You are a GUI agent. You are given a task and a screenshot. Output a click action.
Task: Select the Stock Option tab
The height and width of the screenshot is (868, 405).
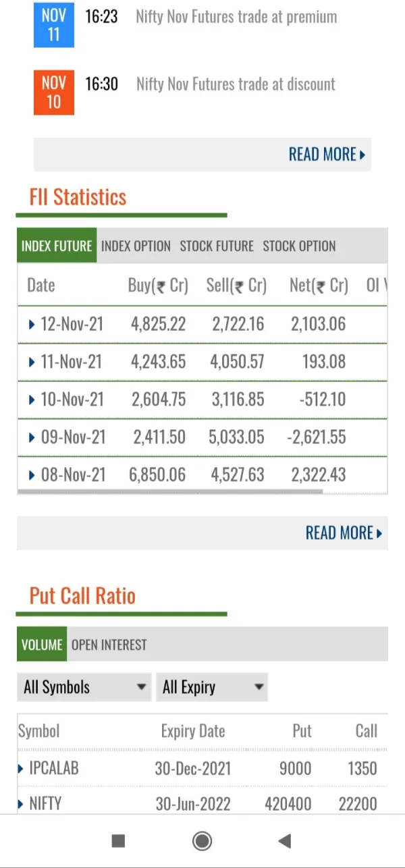click(299, 246)
